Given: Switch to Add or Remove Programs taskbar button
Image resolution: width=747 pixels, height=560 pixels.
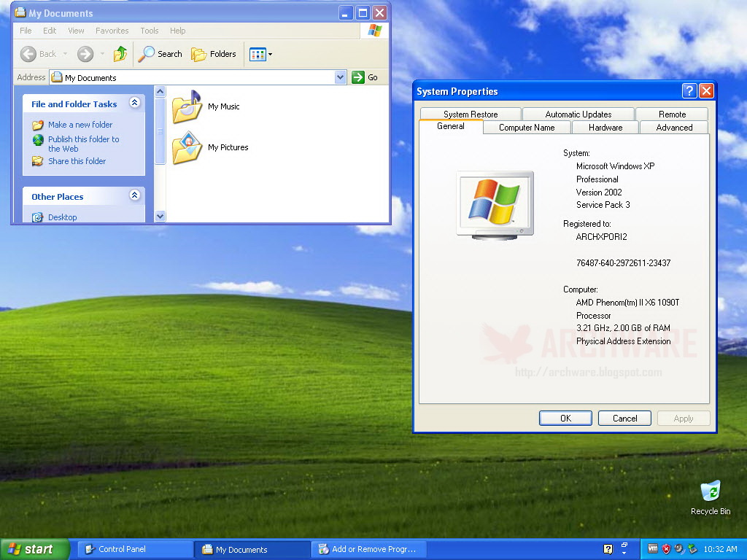Looking at the screenshot, I should pyautogui.click(x=368, y=549).
